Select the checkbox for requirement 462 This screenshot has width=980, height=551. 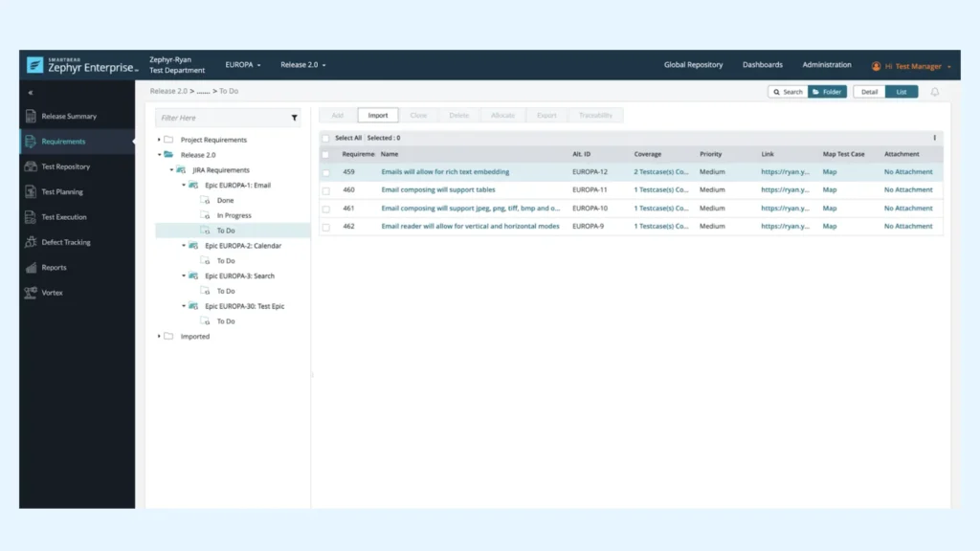click(325, 227)
